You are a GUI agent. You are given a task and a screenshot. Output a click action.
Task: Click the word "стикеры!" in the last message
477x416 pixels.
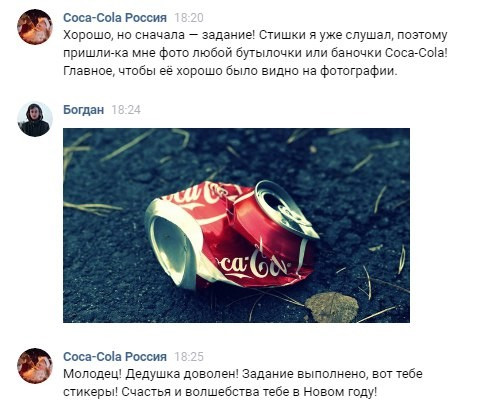click(x=90, y=392)
